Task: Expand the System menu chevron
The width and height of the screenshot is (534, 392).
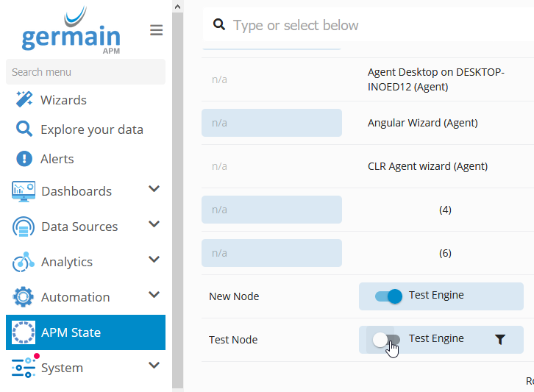Action: [x=154, y=366]
